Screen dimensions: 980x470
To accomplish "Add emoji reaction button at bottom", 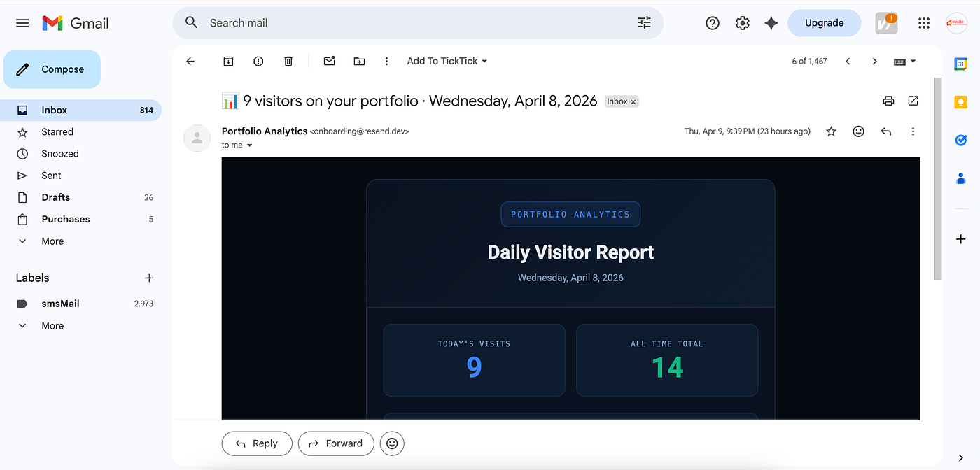I will click(x=392, y=443).
